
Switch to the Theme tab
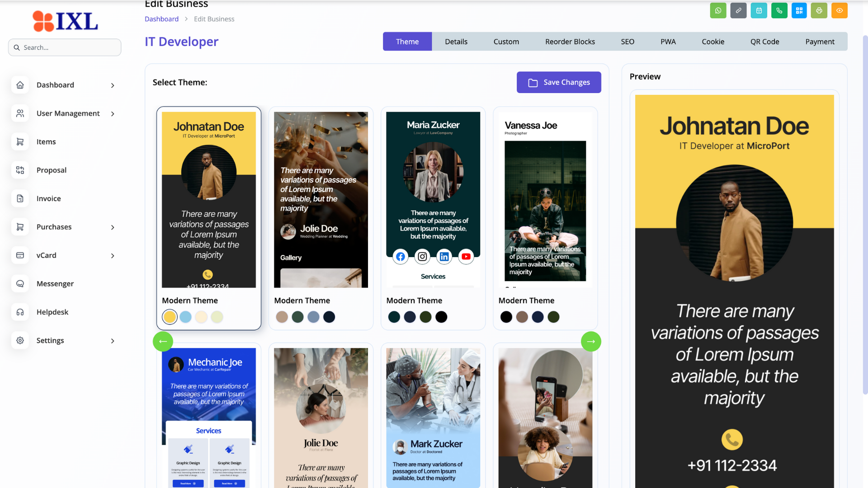tap(407, 42)
